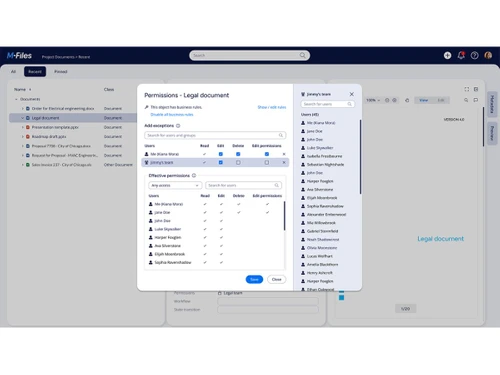Viewport: 500px width, 375px height.
Task: Click the Save button
Action: 254,279
